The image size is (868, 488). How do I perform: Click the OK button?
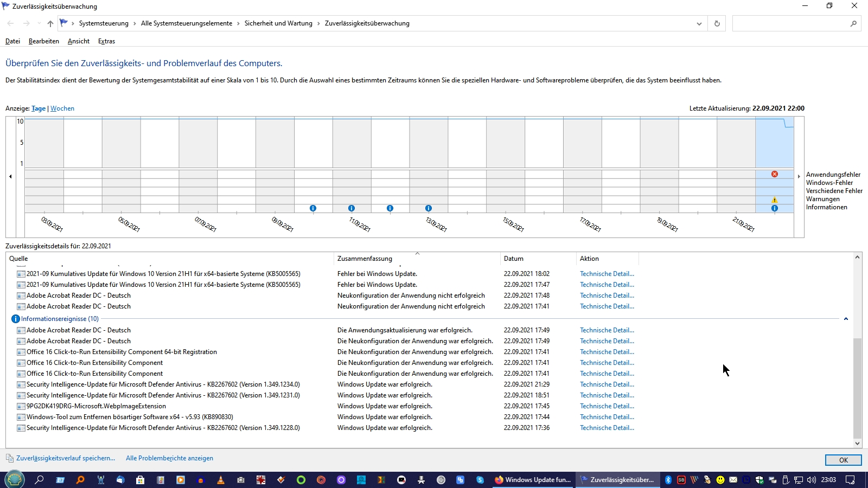pos(843,460)
